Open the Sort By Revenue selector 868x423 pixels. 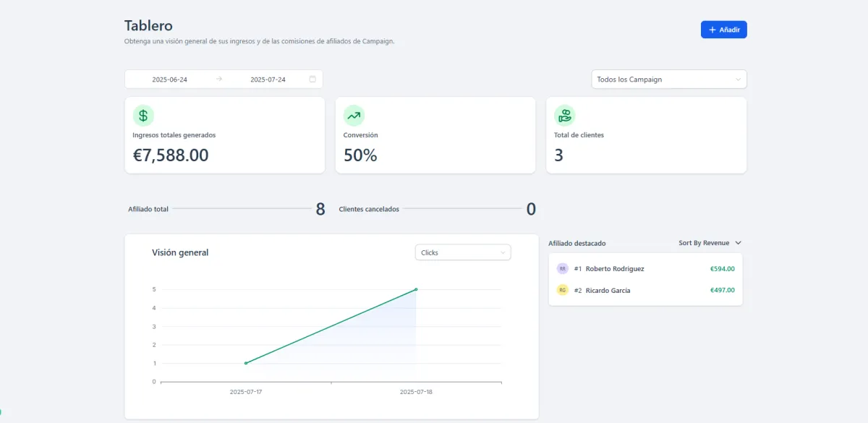(x=710, y=243)
